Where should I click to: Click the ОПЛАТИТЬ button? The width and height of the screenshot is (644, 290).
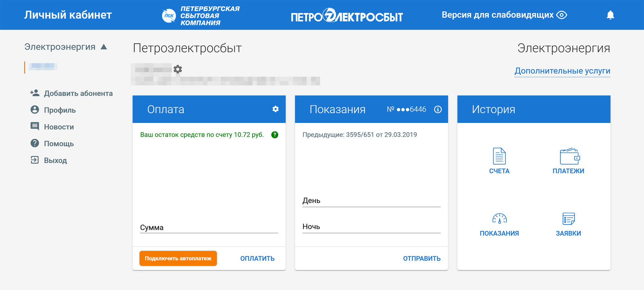257,258
